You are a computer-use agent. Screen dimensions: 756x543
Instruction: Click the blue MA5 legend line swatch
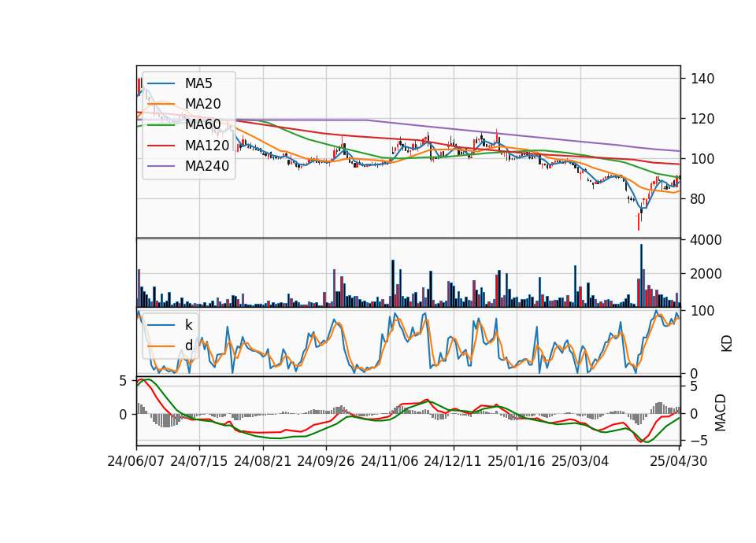[x=161, y=83]
